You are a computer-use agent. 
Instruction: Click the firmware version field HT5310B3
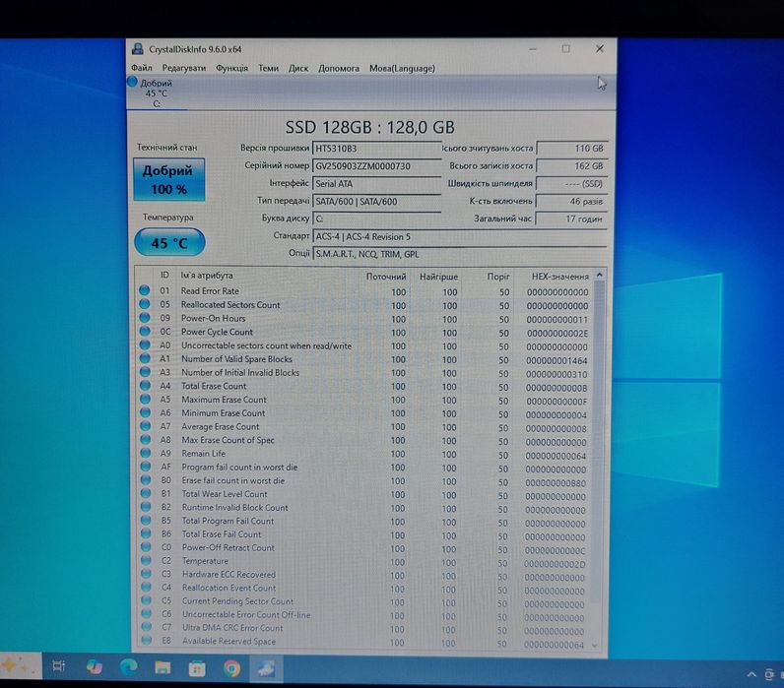point(376,149)
